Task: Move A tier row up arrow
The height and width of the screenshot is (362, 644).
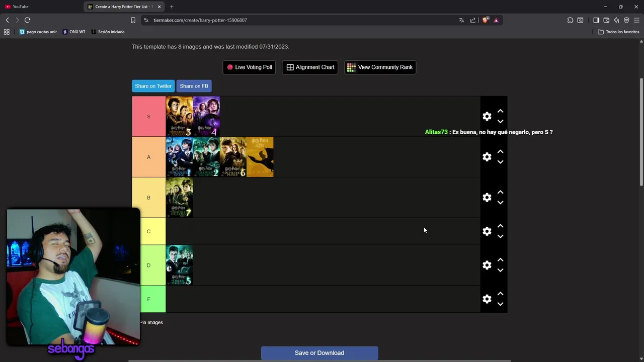Action: point(500,152)
